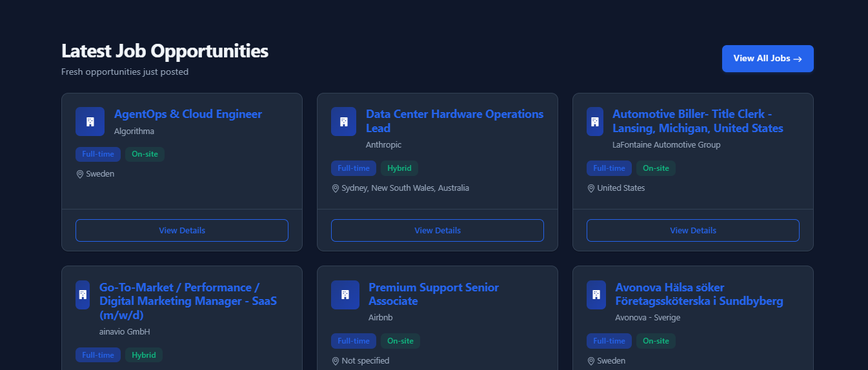Click LaFontaine Automotive Group company name
Image resolution: width=868 pixels, height=370 pixels.
[666, 145]
